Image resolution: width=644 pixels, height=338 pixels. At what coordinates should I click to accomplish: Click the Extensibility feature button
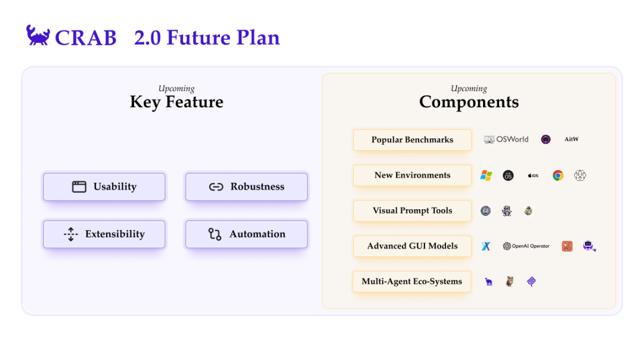tap(104, 234)
